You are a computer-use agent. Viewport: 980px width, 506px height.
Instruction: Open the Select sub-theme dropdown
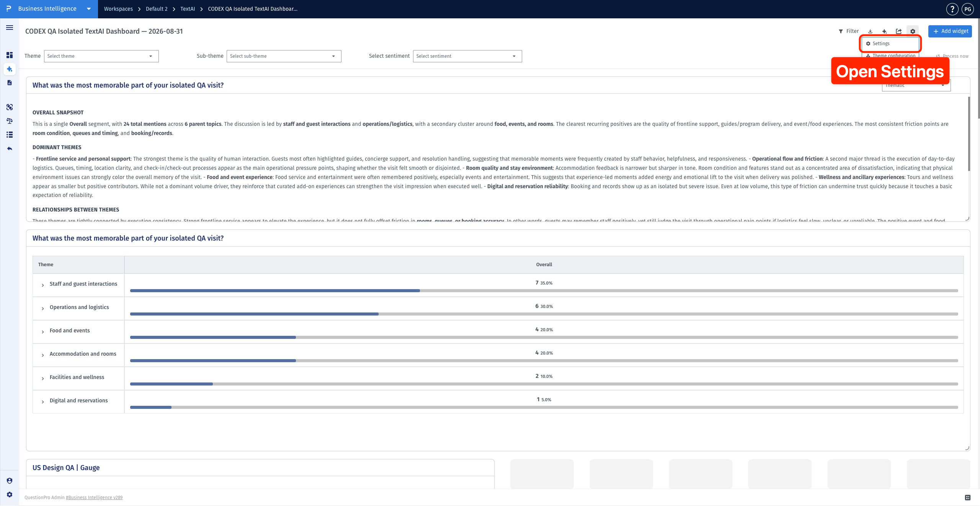click(x=284, y=56)
